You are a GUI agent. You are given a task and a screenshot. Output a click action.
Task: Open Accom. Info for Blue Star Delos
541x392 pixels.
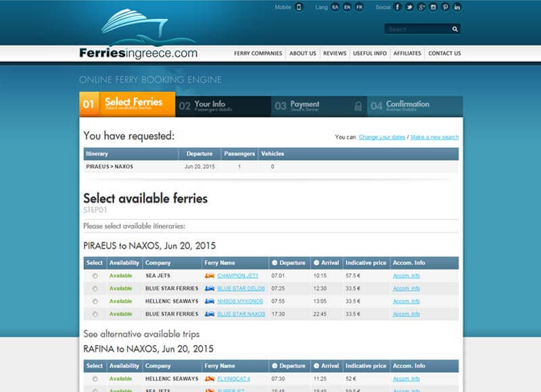[406, 289]
